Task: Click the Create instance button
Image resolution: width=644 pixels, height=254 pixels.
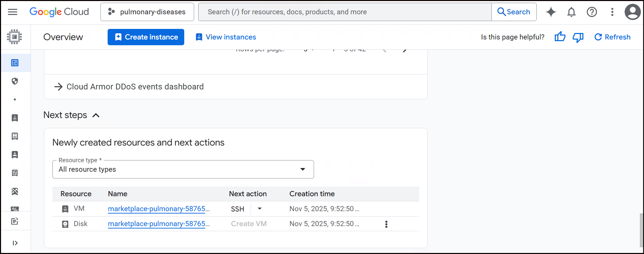Action: coord(146,37)
